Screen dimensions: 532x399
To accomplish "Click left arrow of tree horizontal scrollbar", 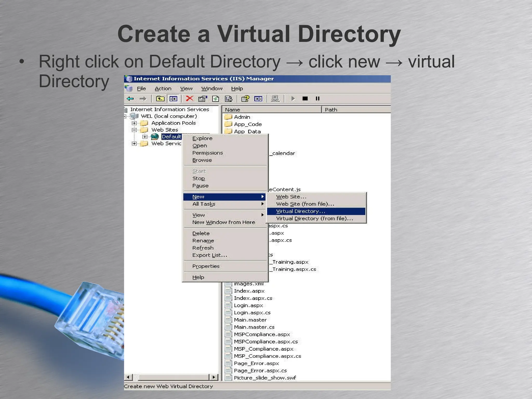I will [128, 377].
